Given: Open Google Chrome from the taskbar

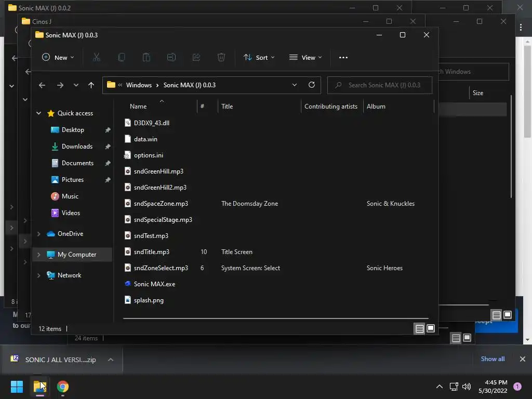Looking at the screenshot, I should (62, 387).
